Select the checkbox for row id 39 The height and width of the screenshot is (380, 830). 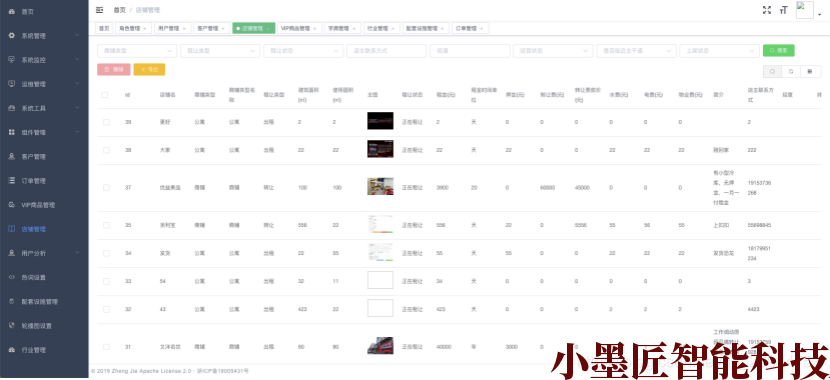pyautogui.click(x=106, y=122)
